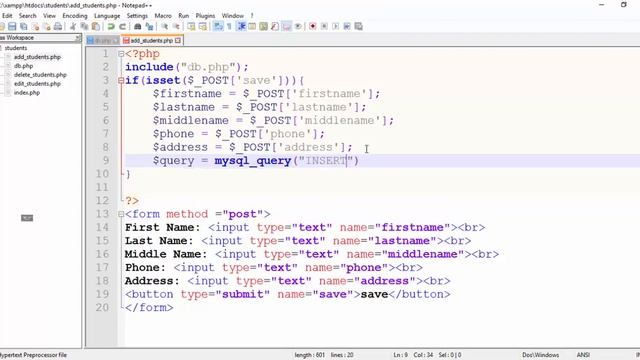
Task: Open the Encoding menu
Action: (x=75, y=16)
